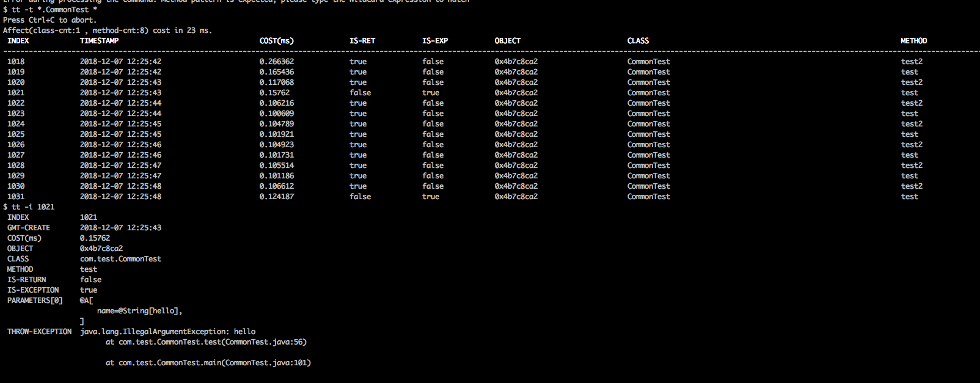Click detail object value 0x4b7c8ca2

101,249
